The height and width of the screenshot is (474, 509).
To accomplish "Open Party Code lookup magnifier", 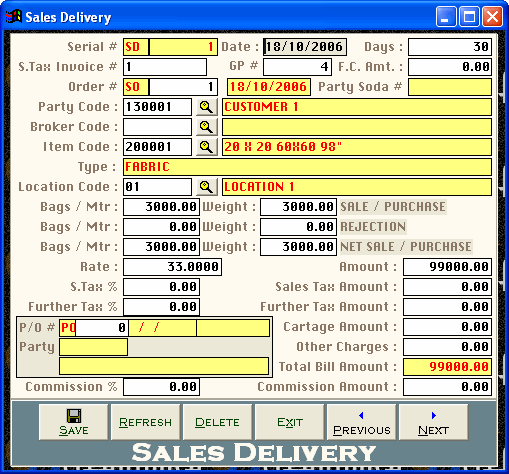I will (x=207, y=107).
